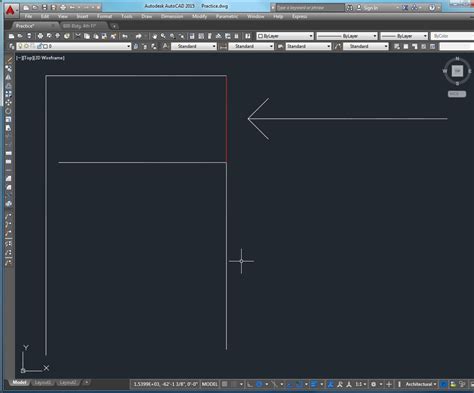Click the Plot printer icon in Standard toolbar
The image size is (474, 393).
point(40,36)
